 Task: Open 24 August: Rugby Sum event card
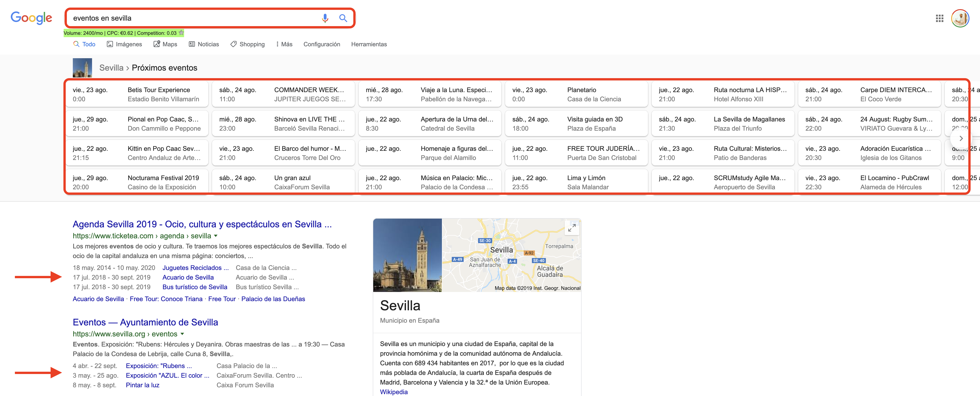[x=869, y=124]
